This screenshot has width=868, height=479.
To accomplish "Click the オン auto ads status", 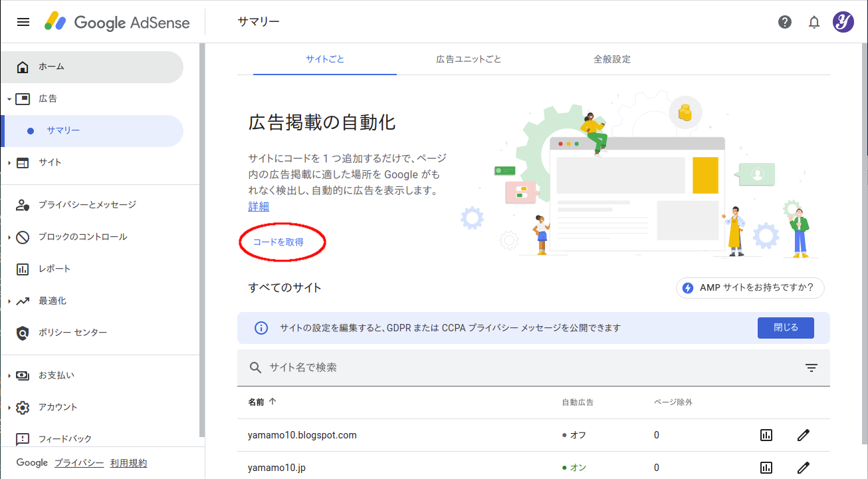I will (574, 468).
